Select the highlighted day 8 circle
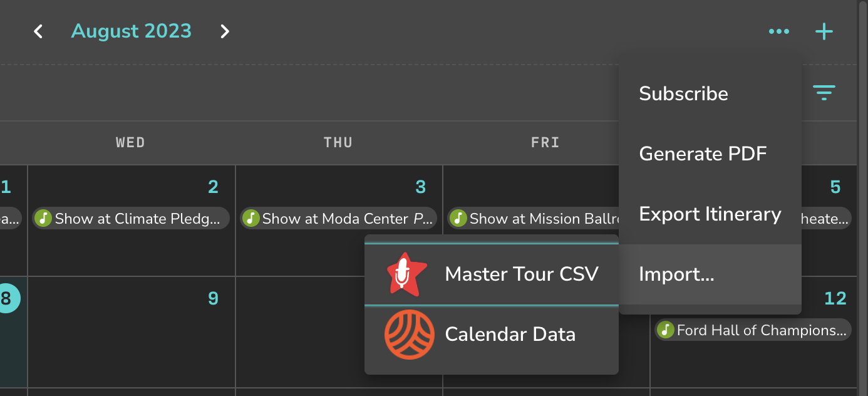This screenshot has height=396, width=868. coord(6,299)
